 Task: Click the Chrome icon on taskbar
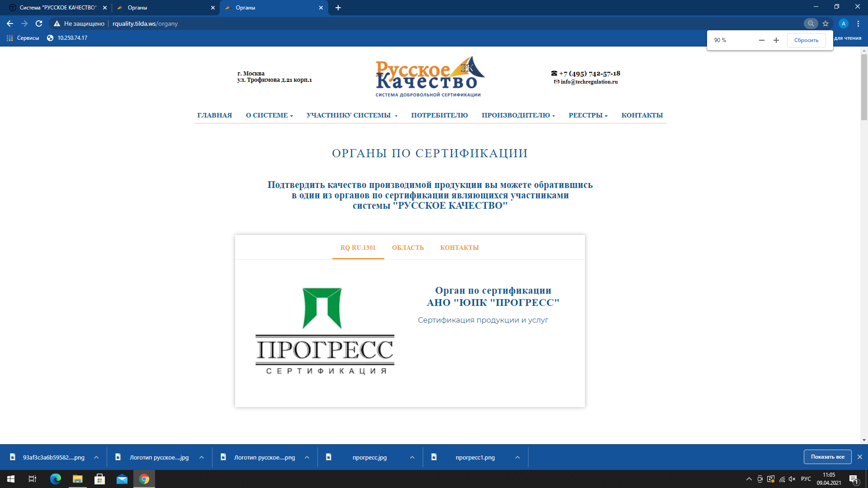(x=144, y=479)
